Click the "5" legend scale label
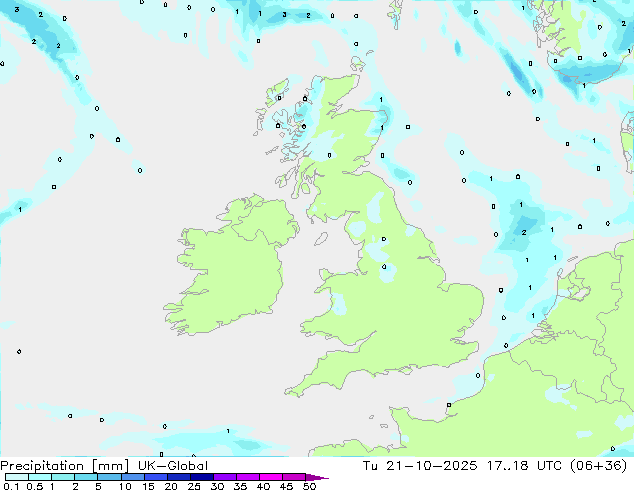Image resolution: width=634 pixels, height=490 pixels. [98, 486]
